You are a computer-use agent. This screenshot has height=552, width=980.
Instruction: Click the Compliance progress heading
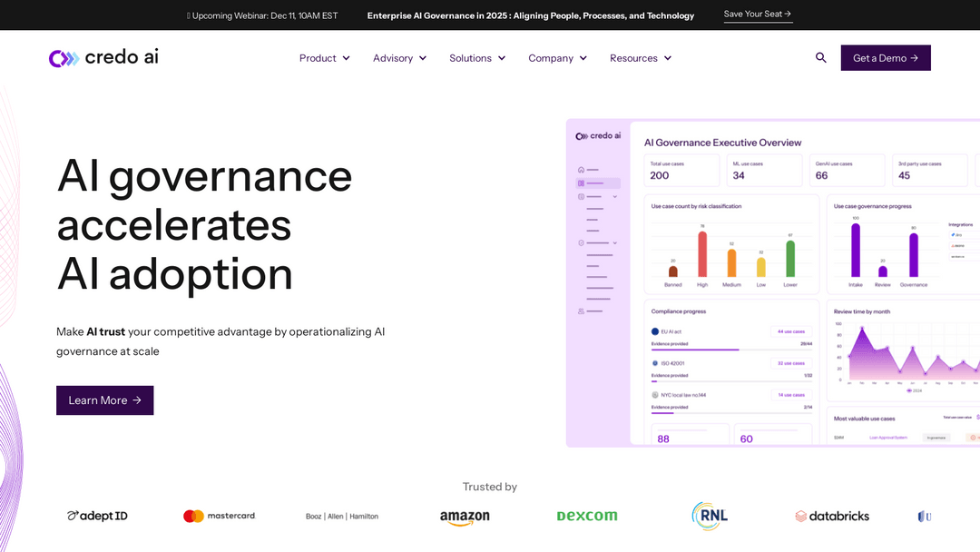(678, 311)
